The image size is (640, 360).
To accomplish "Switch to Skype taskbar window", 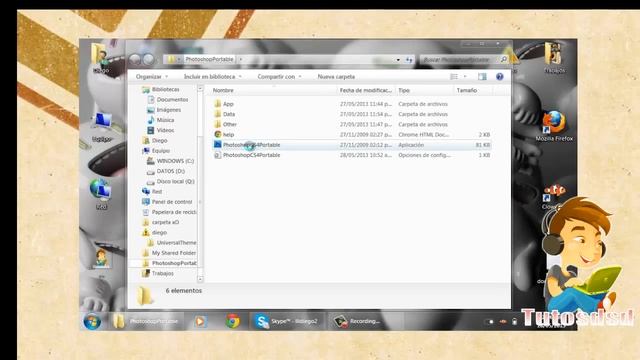I will [287, 322].
